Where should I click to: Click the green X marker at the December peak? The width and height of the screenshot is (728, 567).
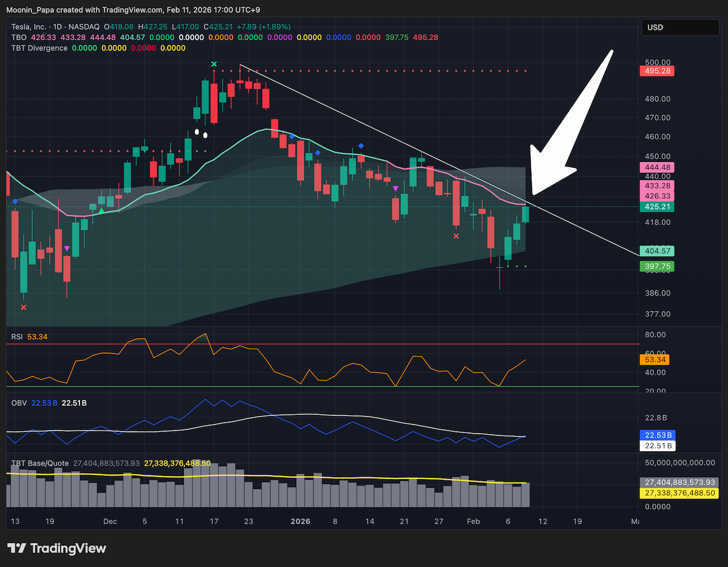(214, 64)
